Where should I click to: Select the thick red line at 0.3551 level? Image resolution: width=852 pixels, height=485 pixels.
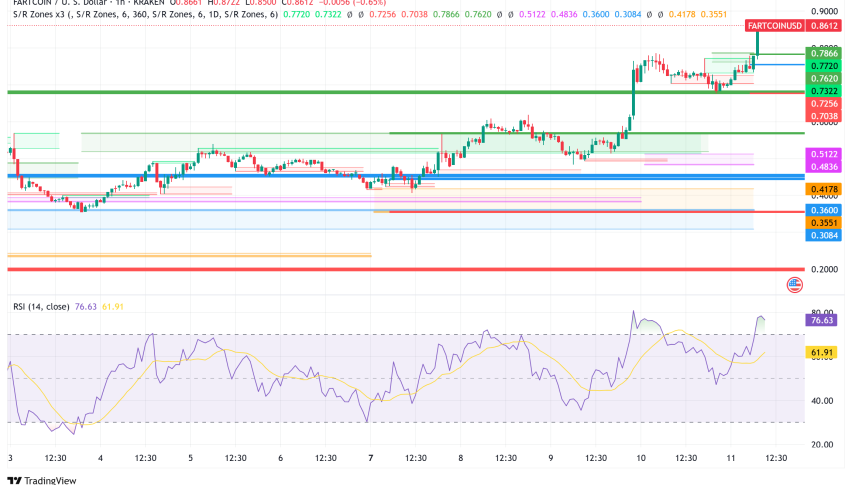(597, 211)
